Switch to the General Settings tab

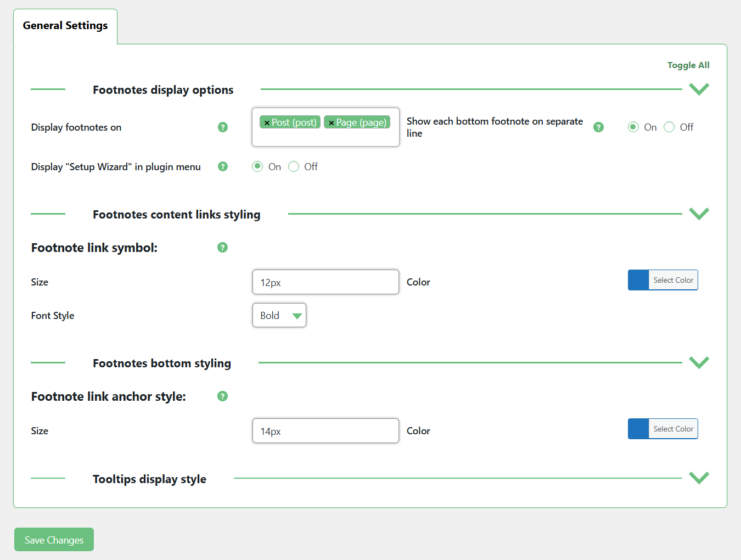[65, 26]
